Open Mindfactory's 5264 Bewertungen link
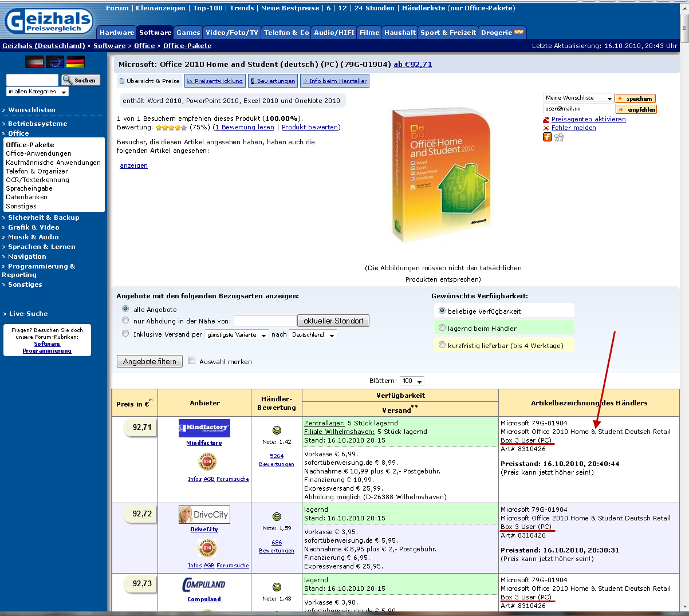The height and width of the screenshot is (616, 689). coord(277,460)
